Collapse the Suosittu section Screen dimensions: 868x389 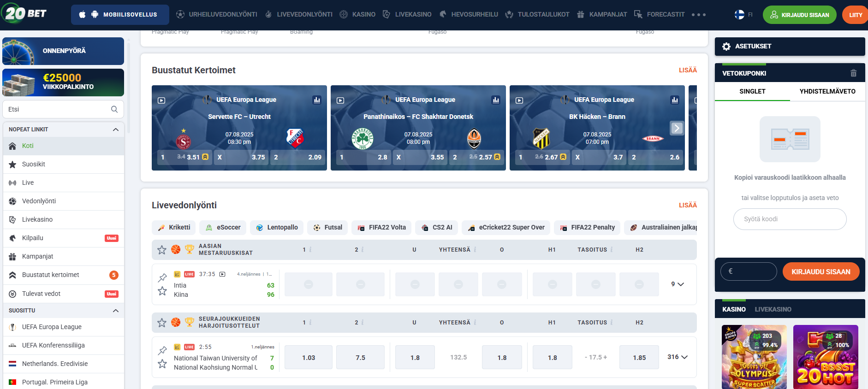pyautogui.click(x=116, y=311)
